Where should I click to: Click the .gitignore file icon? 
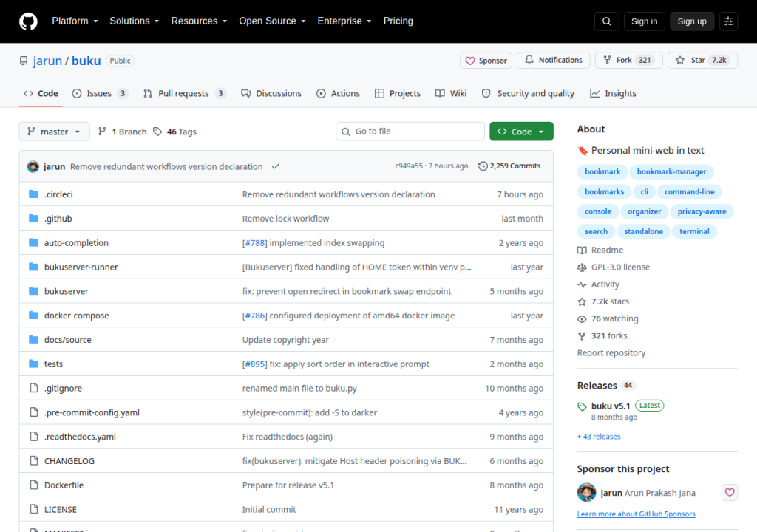point(34,388)
